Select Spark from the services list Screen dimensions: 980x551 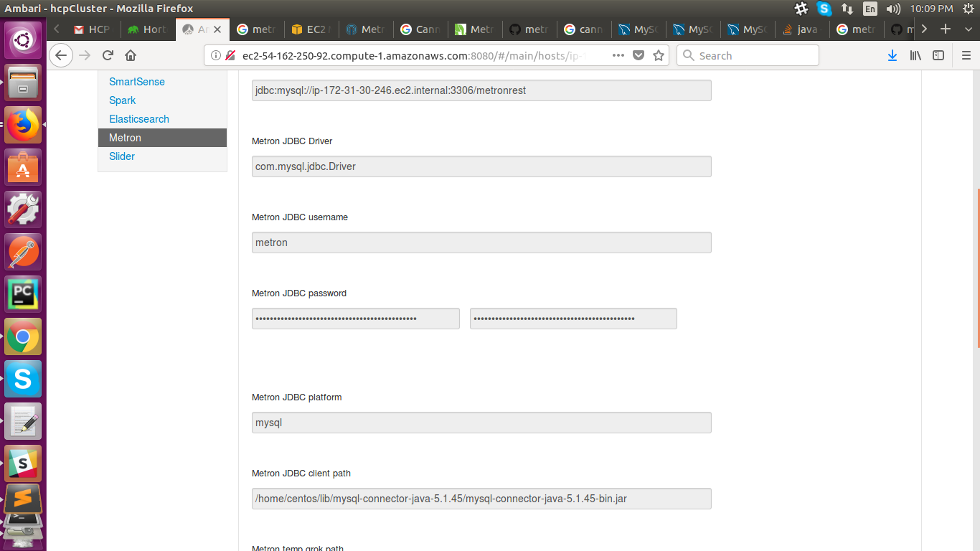pos(122,100)
